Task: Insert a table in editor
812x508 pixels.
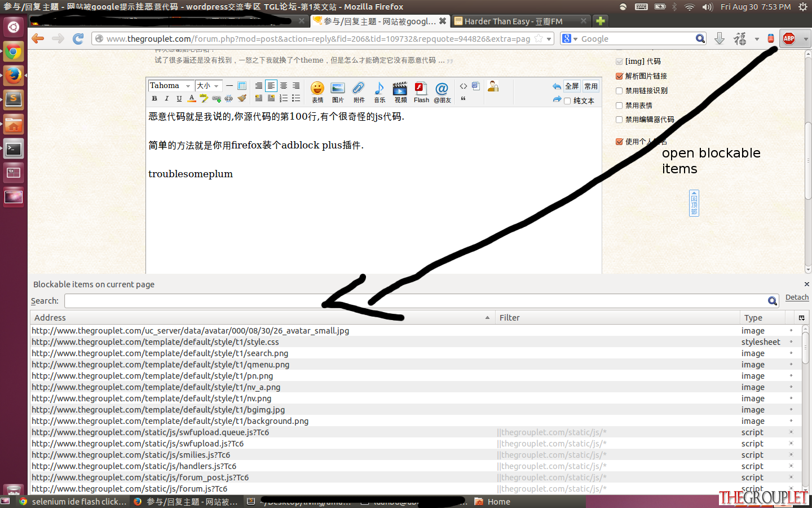Action: coord(242,86)
